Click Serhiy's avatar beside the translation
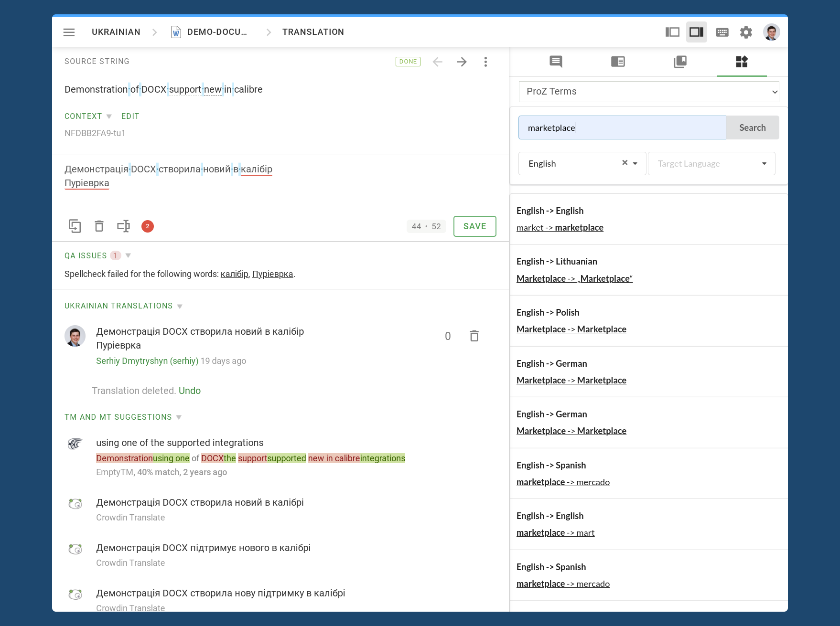 coord(75,336)
